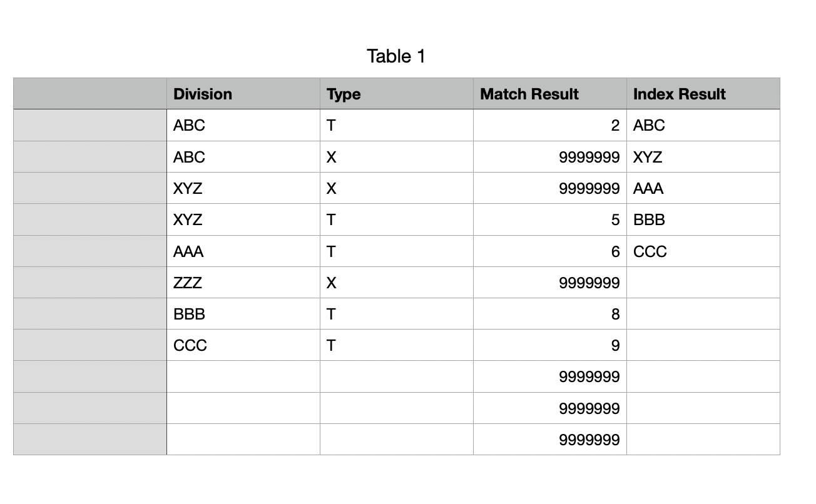Select the Division column header cell

coord(243,94)
